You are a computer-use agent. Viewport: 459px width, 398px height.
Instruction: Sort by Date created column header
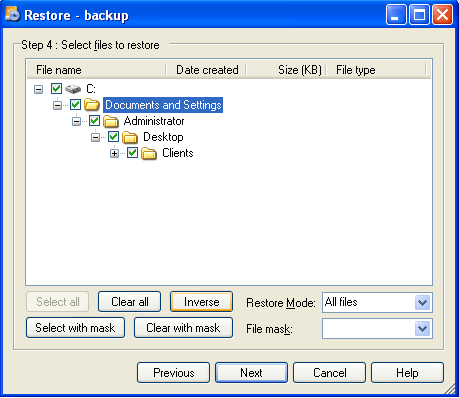coord(206,70)
